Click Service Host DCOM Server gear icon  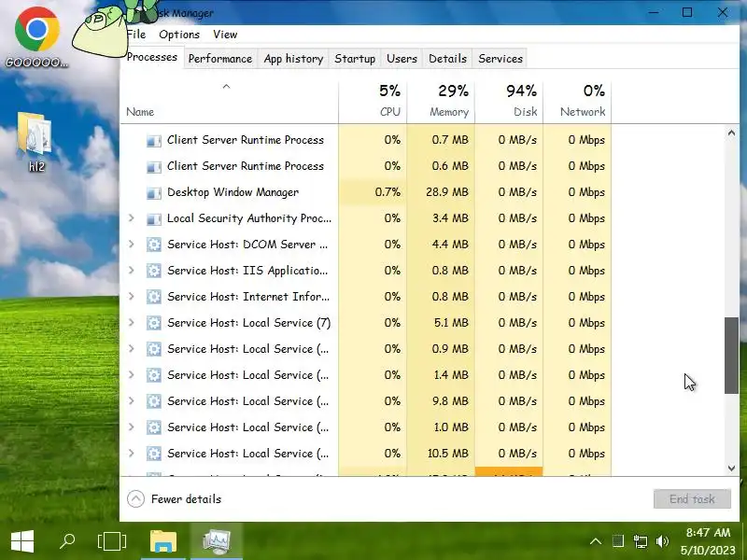(x=153, y=245)
